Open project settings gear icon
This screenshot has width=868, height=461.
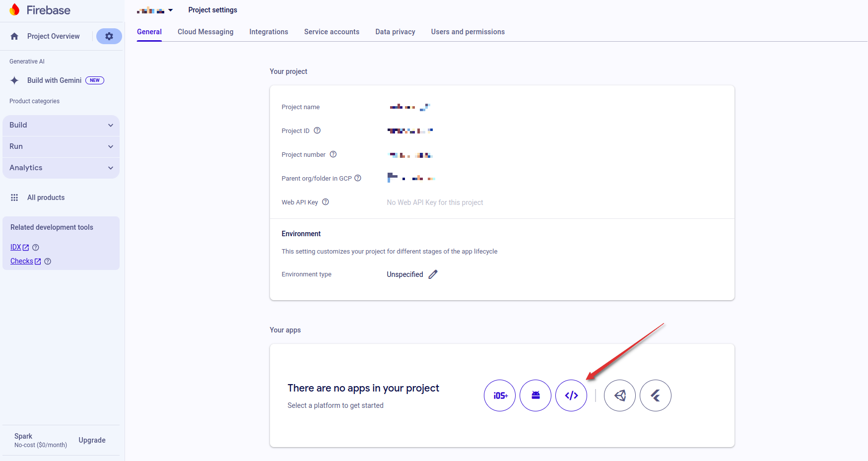pyautogui.click(x=109, y=36)
